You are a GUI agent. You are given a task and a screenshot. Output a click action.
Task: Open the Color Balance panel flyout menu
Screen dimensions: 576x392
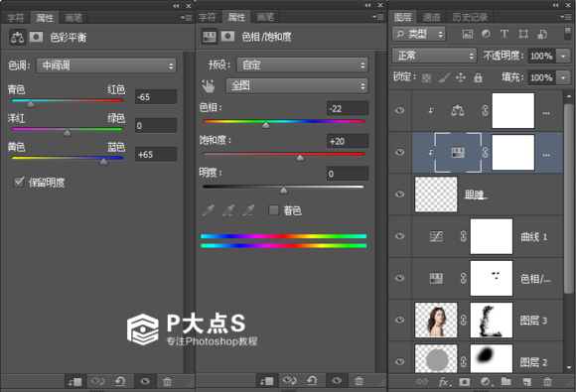click(187, 18)
